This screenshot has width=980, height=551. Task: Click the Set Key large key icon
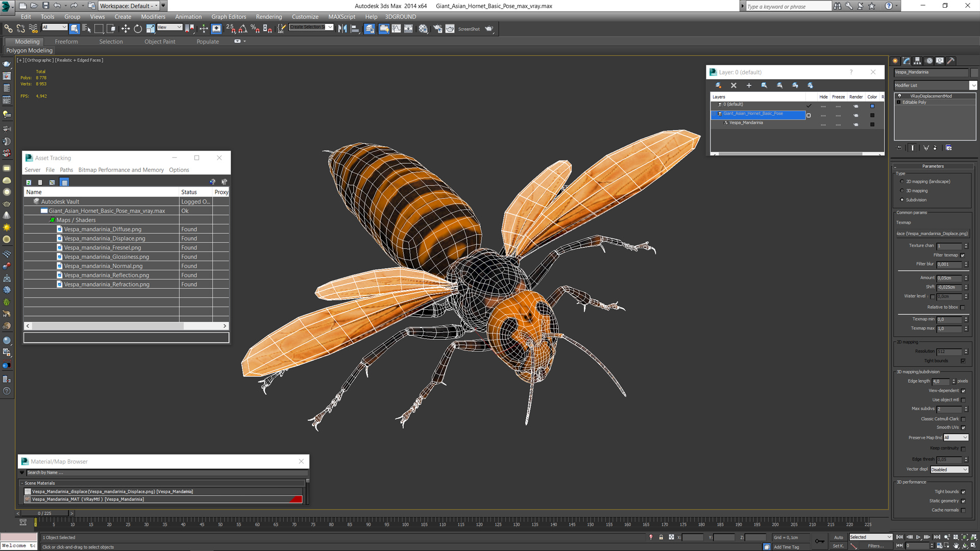click(x=819, y=541)
